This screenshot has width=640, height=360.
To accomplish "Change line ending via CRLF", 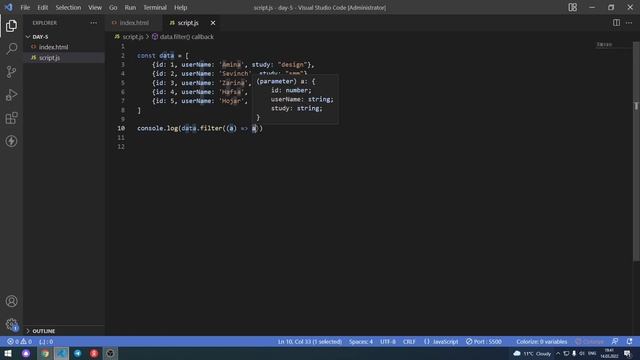I will pyautogui.click(x=409, y=342).
